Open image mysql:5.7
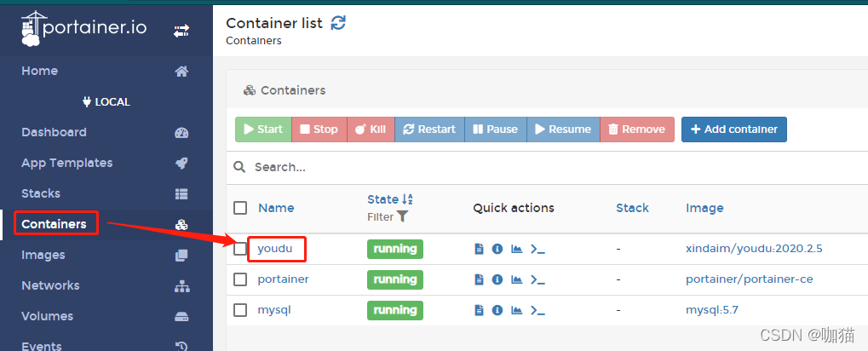Viewport: 868px width, 351px height. pos(712,311)
